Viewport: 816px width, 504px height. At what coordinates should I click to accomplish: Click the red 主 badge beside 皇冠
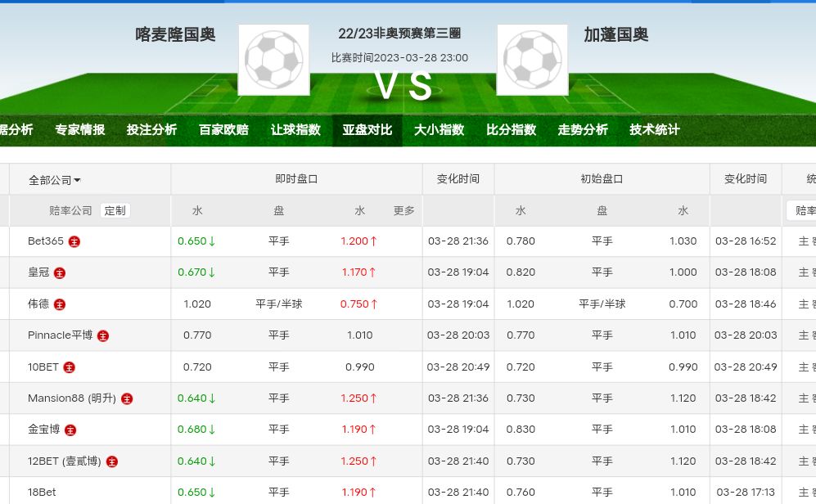(x=60, y=272)
